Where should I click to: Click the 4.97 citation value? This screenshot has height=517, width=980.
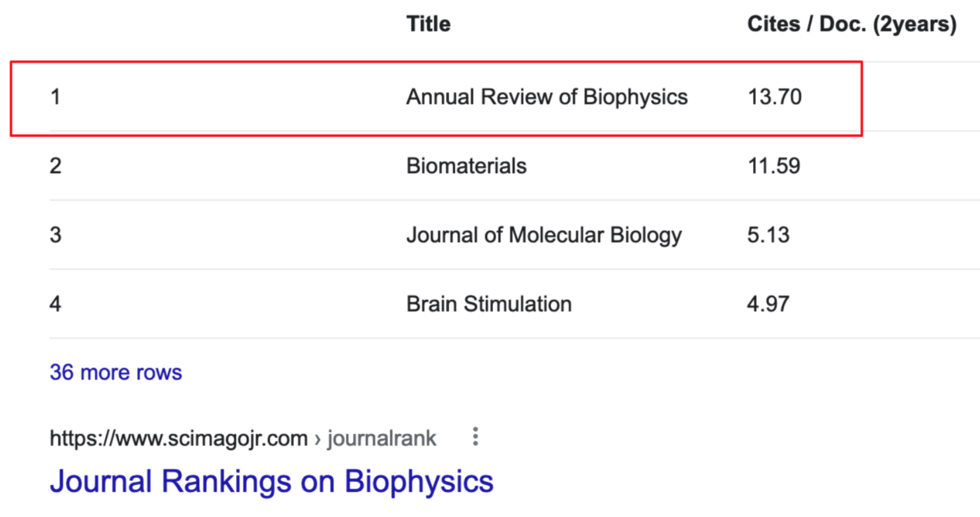[x=768, y=304]
